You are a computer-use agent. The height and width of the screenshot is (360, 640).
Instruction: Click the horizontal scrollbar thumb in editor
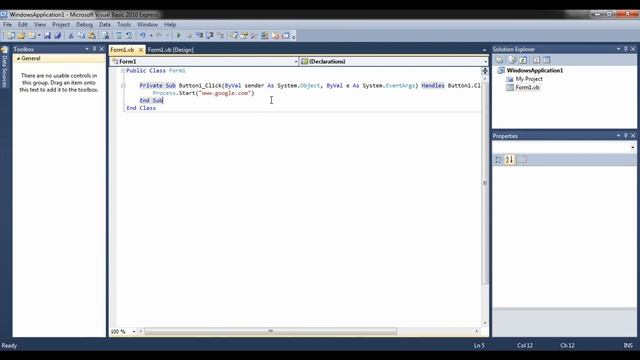270,331
